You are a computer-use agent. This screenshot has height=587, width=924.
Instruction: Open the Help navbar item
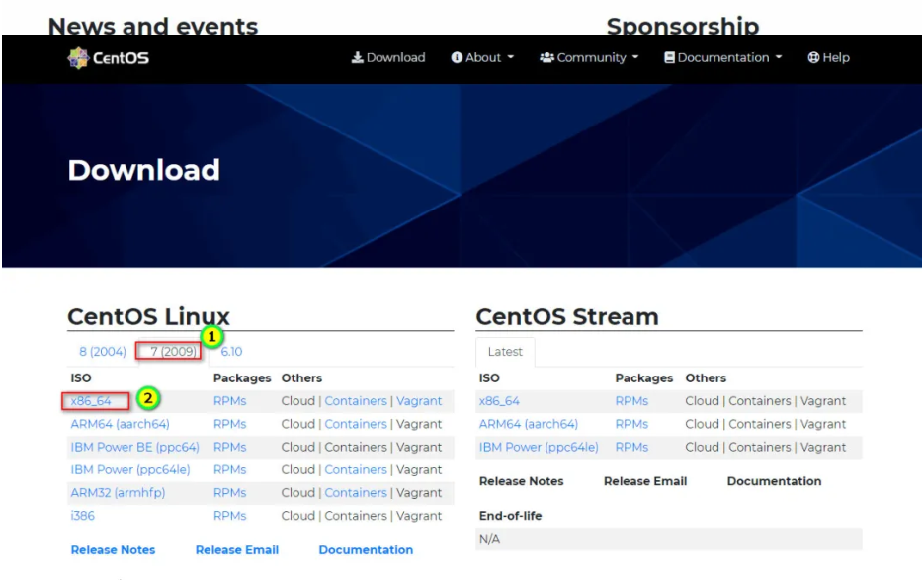(828, 57)
